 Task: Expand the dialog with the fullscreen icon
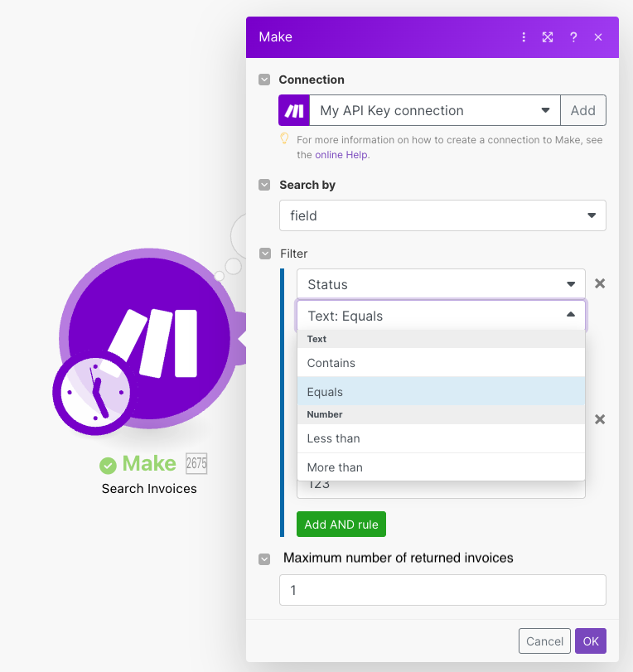[548, 37]
